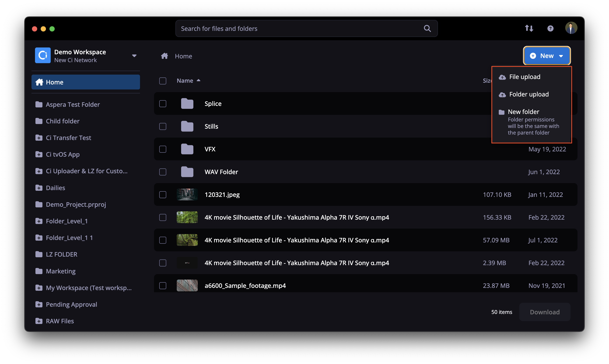Image resolution: width=609 pixels, height=364 pixels.
Task: Click New folder menu icon
Action: click(502, 112)
